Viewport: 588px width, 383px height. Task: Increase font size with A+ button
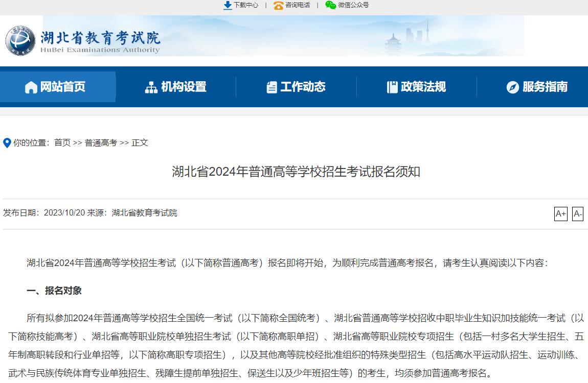click(560, 214)
